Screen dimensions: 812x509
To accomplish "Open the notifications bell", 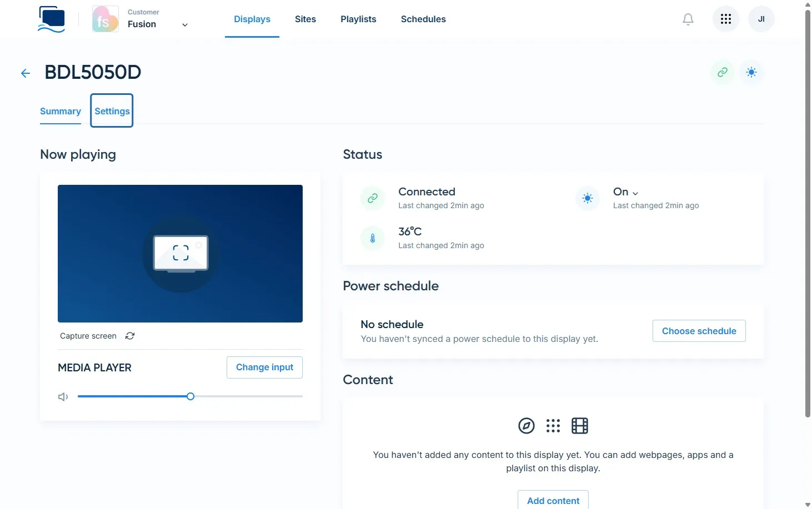I will 688,19.
